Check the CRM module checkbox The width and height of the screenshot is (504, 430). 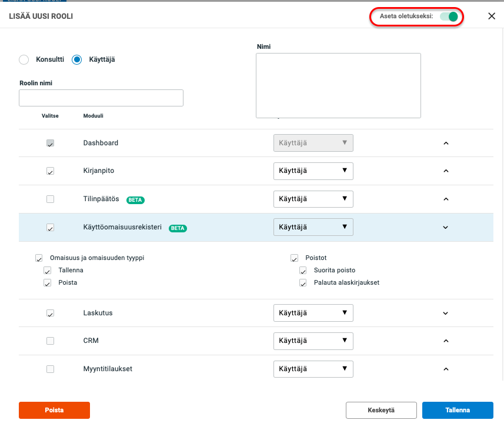coord(50,341)
